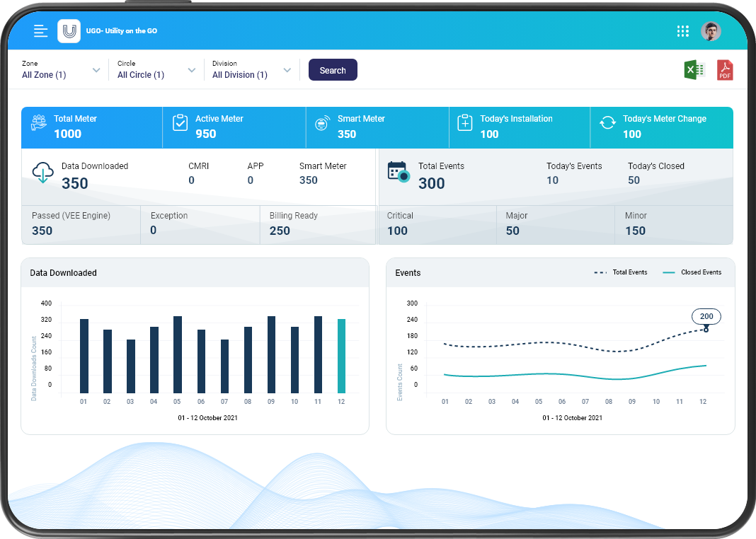Screen dimensions: 756x539
Task: Export dashboard as PDF
Action: click(725, 70)
